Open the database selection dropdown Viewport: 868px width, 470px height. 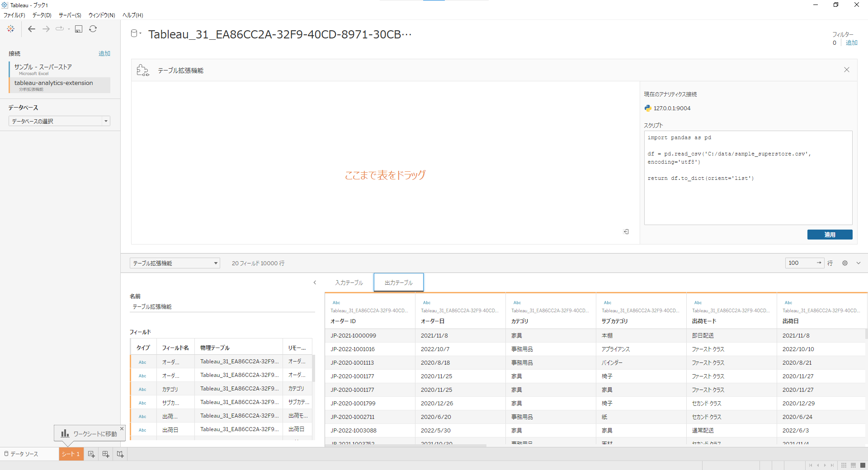point(59,121)
